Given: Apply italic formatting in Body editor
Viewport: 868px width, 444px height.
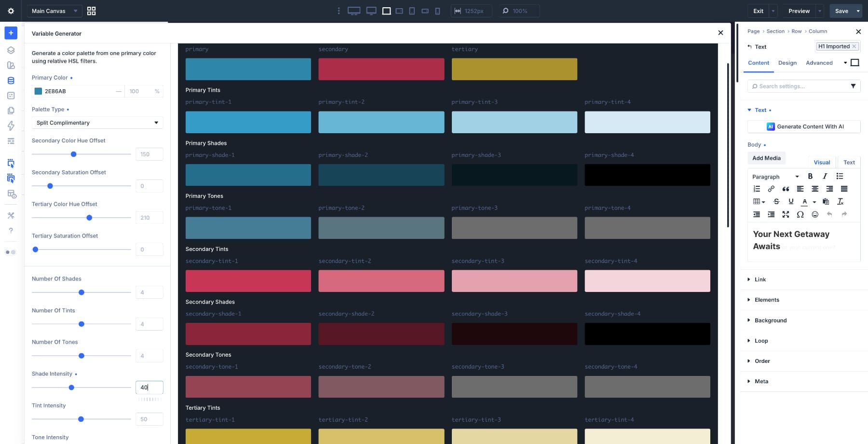Looking at the screenshot, I should click(x=825, y=176).
